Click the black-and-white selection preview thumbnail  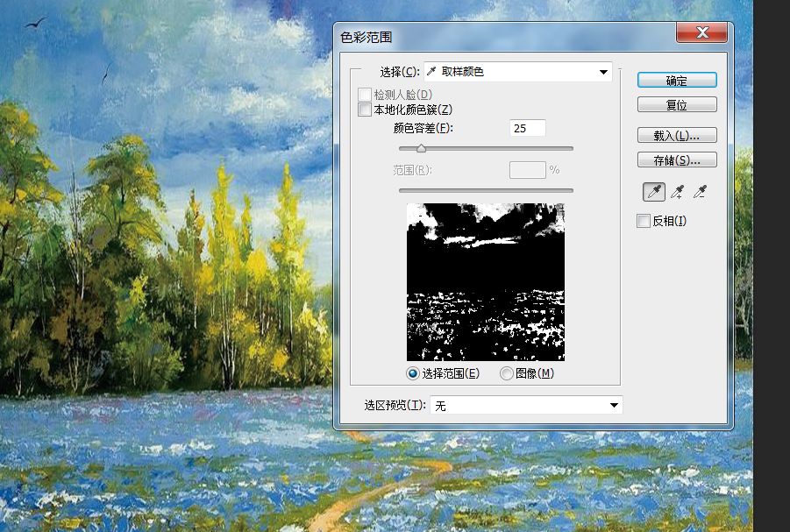pos(486,282)
